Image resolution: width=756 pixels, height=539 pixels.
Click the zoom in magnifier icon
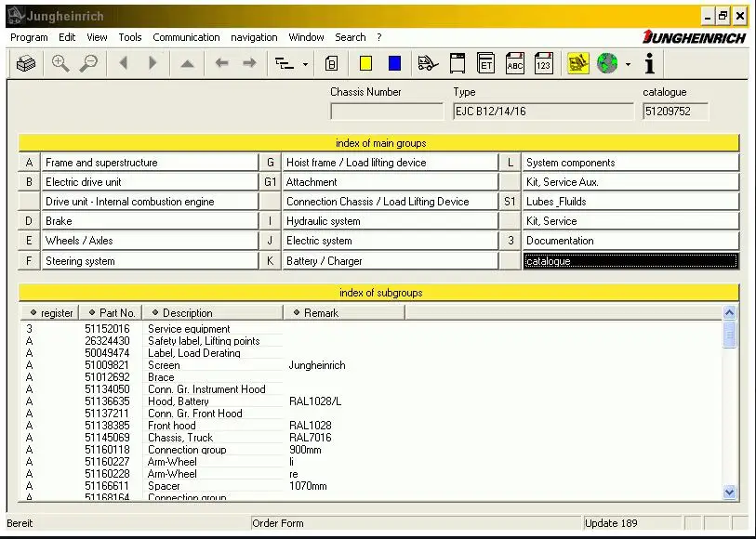pos(60,63)
